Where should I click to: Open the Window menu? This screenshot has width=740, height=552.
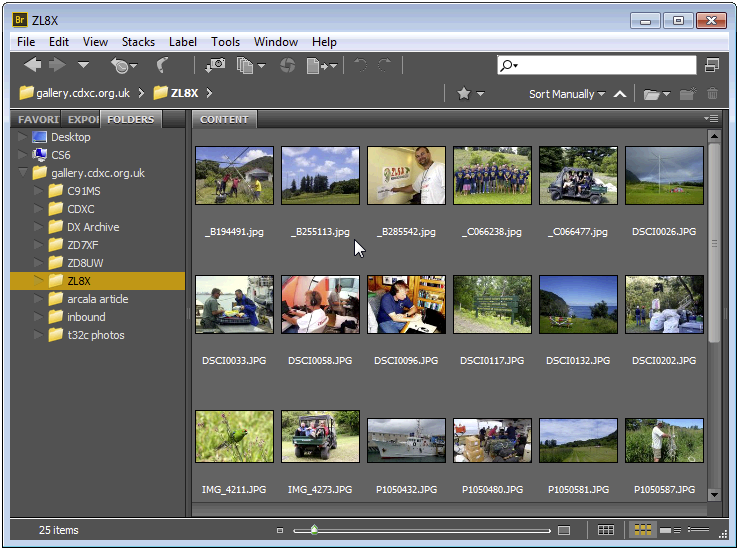(x=276, y=42)
